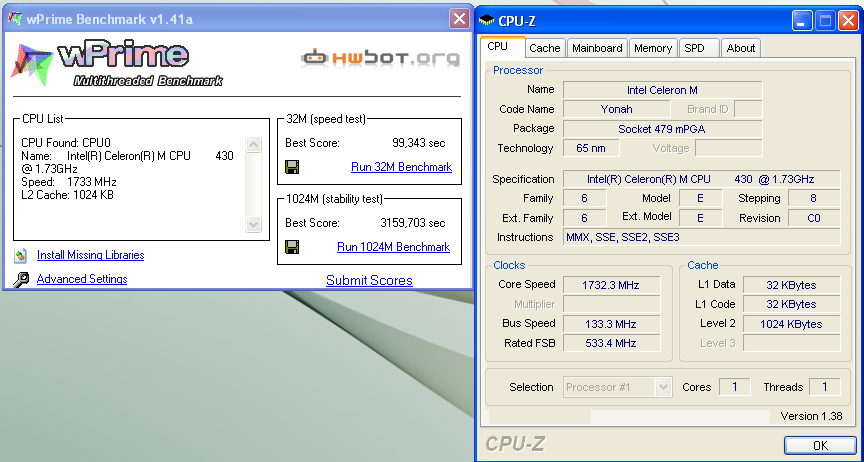
Task: Click the processor Name field 'Intel Celeron M'
Action: (x=662, y=90)
